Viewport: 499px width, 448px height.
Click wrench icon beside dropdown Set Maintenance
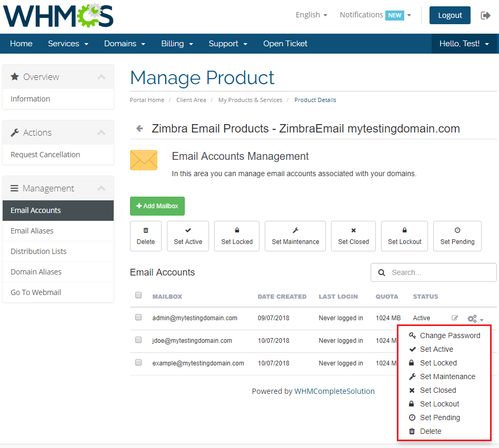pyautogui.click(x=412, y=376)
